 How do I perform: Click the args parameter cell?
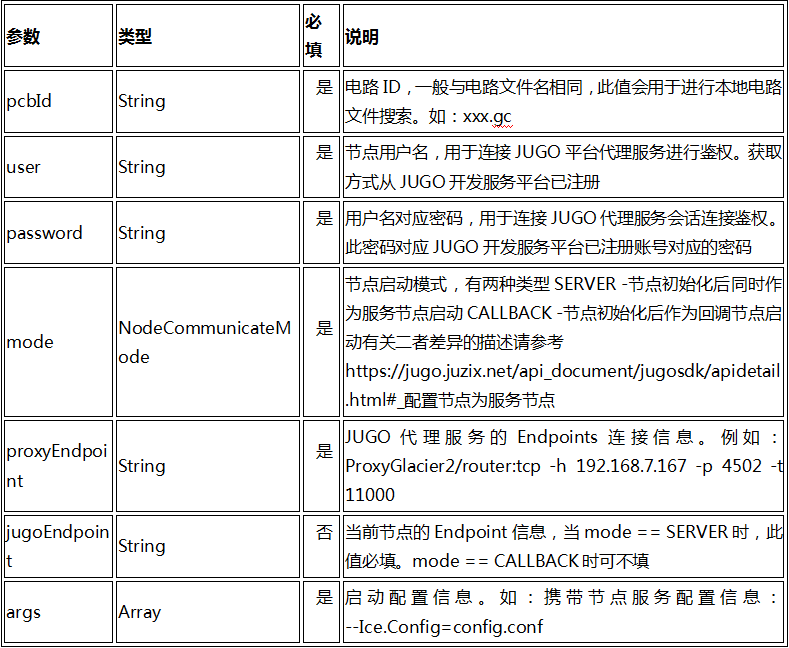pyautogui.click(x=58, y=612)
